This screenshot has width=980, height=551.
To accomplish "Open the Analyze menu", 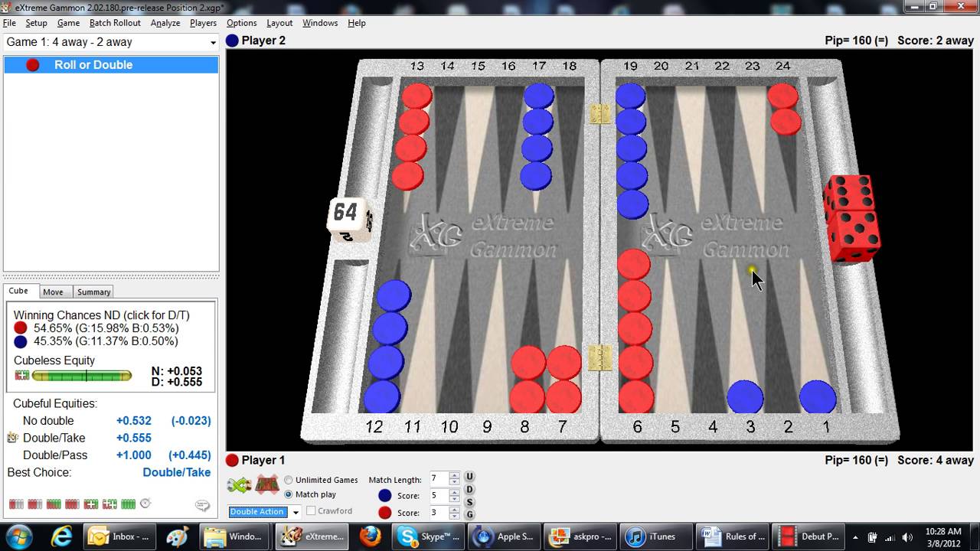I will pyautogui.click(x=165, y=23).
